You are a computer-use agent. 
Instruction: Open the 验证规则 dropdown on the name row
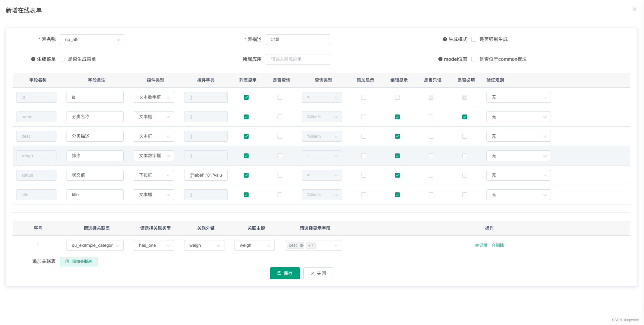(x=518, y=117)
